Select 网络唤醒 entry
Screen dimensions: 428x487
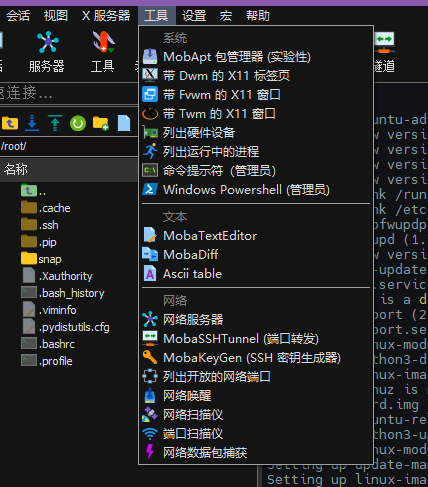click(256, 396)
